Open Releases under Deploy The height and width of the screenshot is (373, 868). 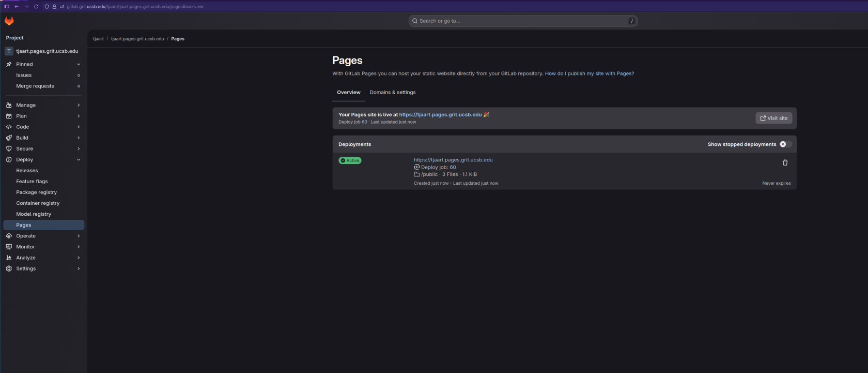(x=43, y=171)
